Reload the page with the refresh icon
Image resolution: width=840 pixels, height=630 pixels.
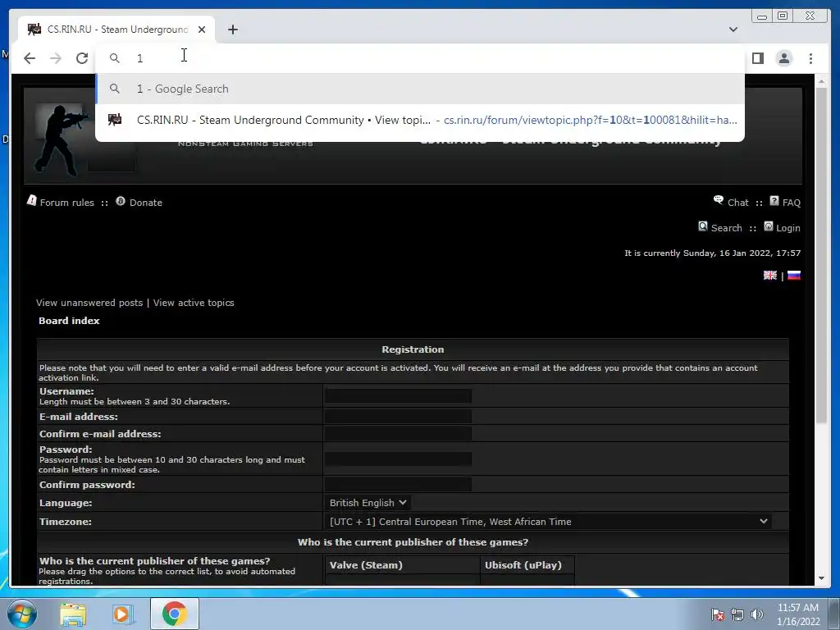point(82,58)
